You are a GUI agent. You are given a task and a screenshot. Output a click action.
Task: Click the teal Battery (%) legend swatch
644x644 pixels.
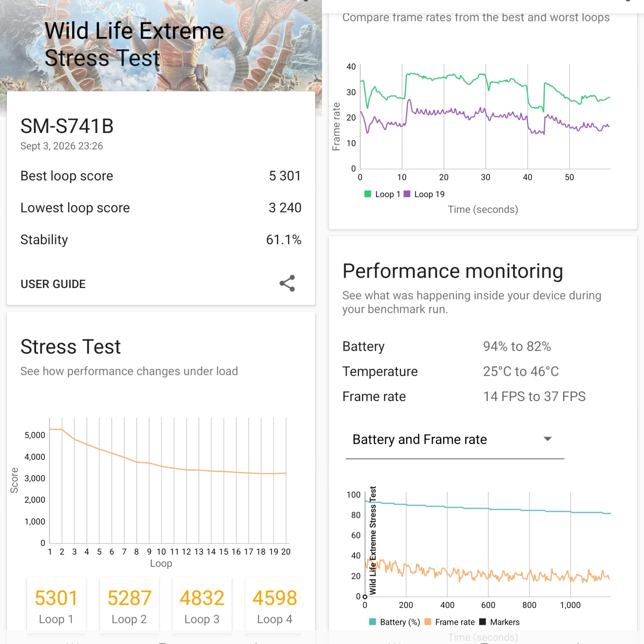373,622
